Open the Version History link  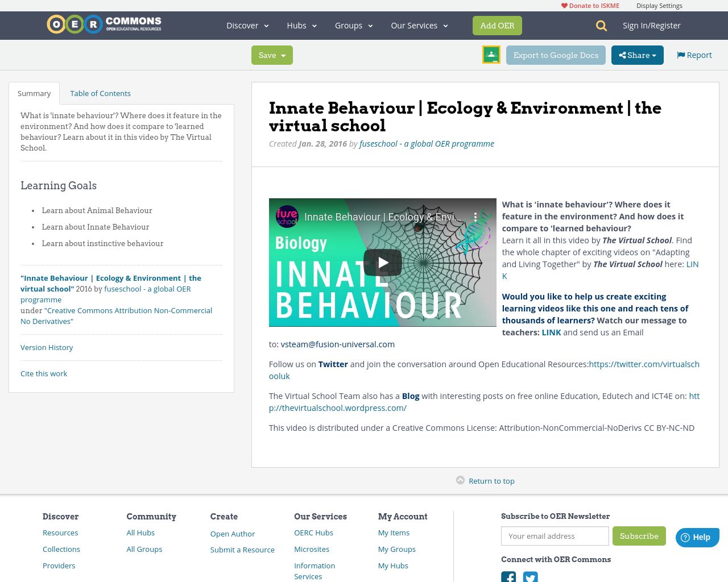click(x=47, y=347)
